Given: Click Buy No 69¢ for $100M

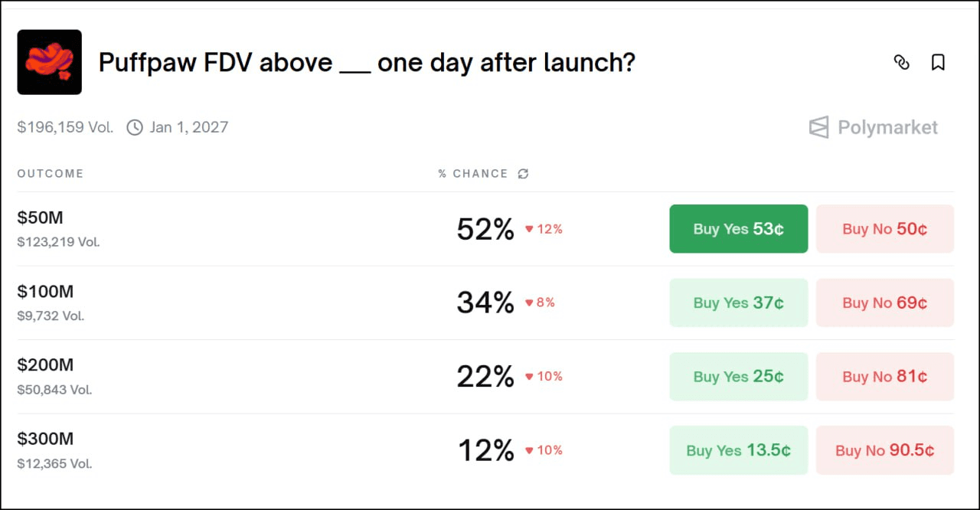Looking at the screenshot, I should pyautogui.click(x=884, y=302).
